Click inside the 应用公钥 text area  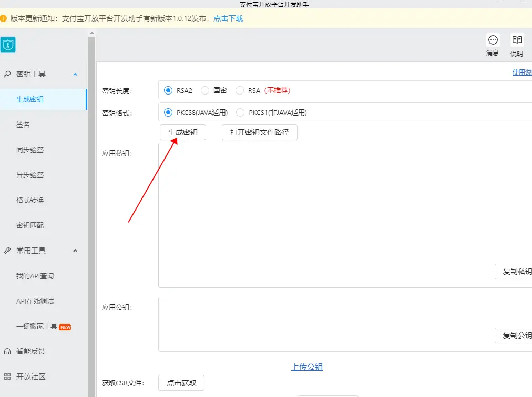pyautogui.click(x=345, y=324)
